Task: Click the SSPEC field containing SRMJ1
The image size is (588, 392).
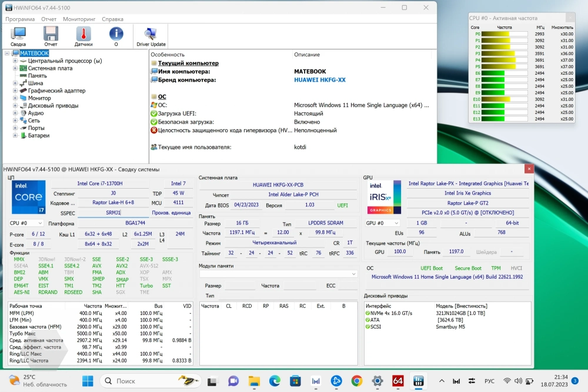Action: (x=113, y=213)
